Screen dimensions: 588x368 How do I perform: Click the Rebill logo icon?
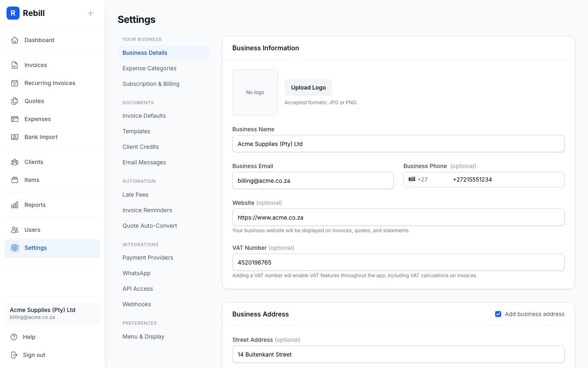[x=13, y=13]
